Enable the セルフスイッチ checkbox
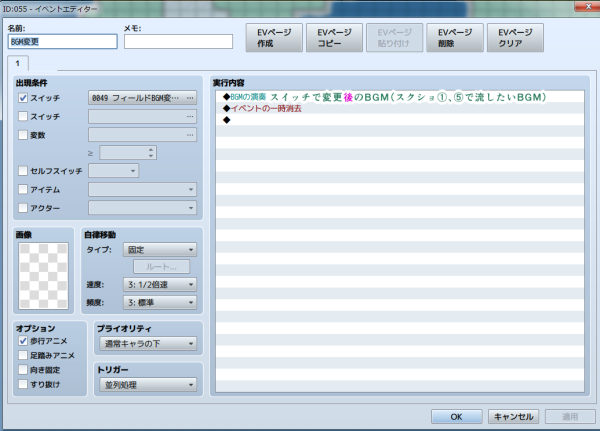This screenshot has width=600, height=431. coord(23,171)
